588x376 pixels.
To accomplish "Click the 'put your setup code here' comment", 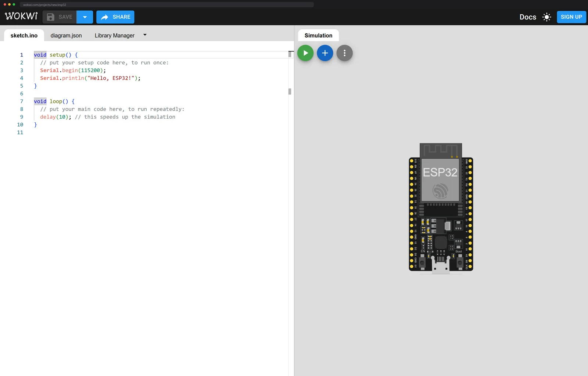I will pyautogui.click(x=104, y=62).
